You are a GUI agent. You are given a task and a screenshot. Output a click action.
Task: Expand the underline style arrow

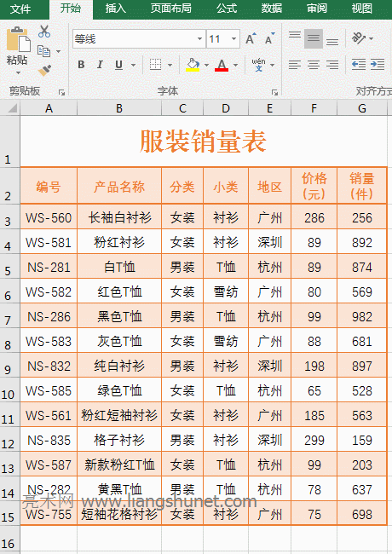133,65
